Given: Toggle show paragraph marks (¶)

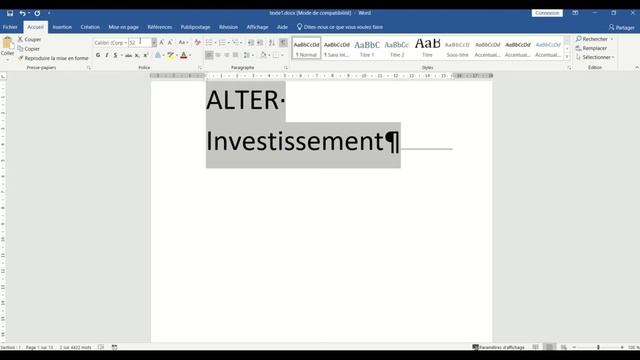Looking at the screenshot, I should point(283,42).
